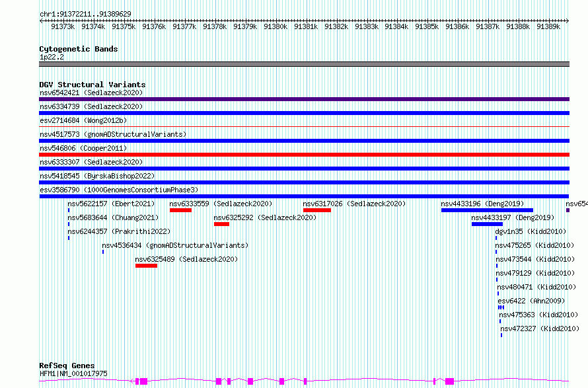Click the nsv4536434 gnomAD variant label
588x388 pixels.
pyautogui.click(x=174, y=245)
